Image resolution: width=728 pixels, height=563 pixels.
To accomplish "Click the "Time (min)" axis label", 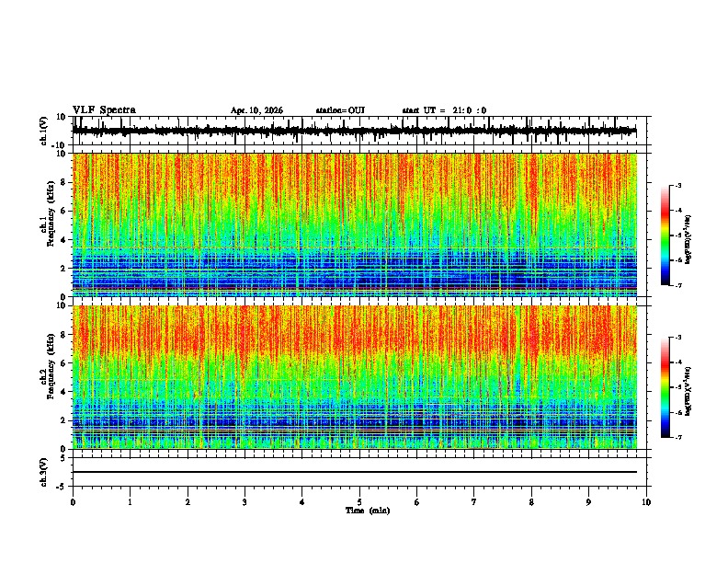I will (x=368, y=511).
